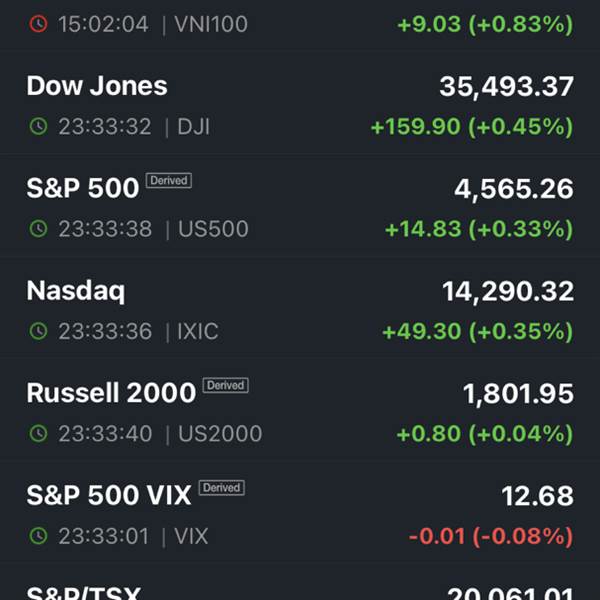Open the S&P 500 index name
Image resolution: width=600 pixels, height=600 pixels.
83,188
